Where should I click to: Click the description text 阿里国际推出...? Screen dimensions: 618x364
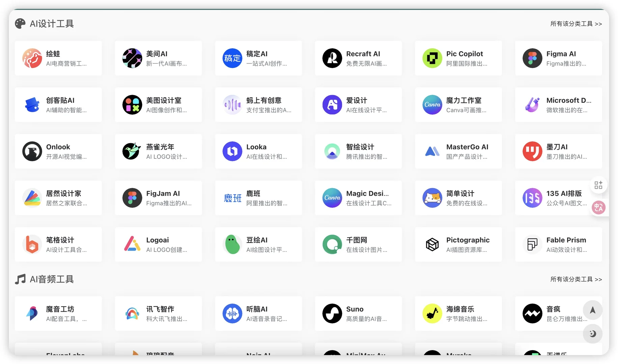[x=467, y=64]
